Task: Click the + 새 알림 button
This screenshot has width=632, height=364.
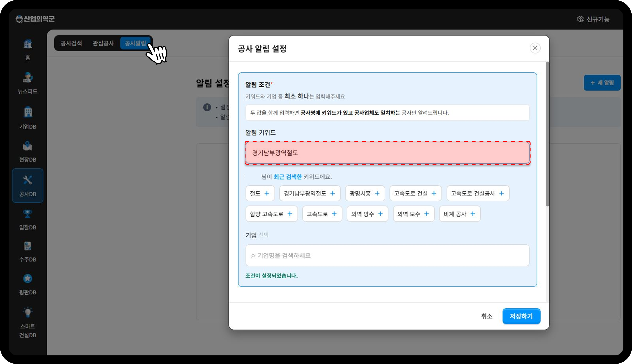Action: (602, 83)
